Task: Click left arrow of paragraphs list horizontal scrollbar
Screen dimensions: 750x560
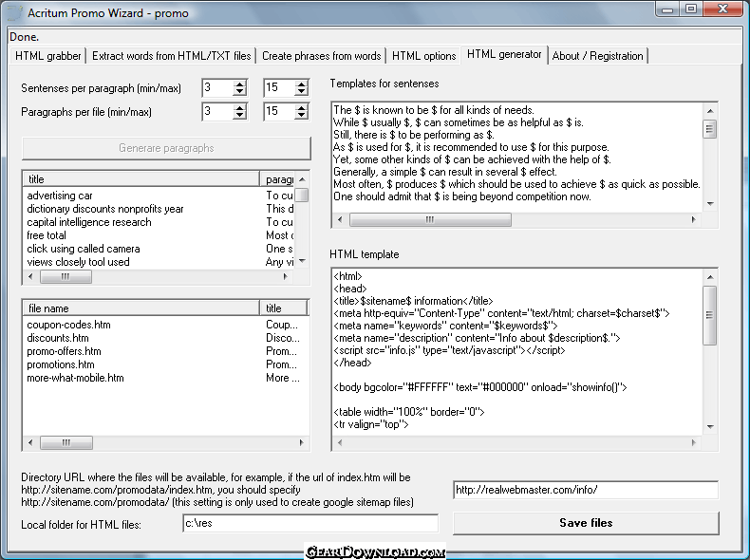Action: click(x=30, y=276)
